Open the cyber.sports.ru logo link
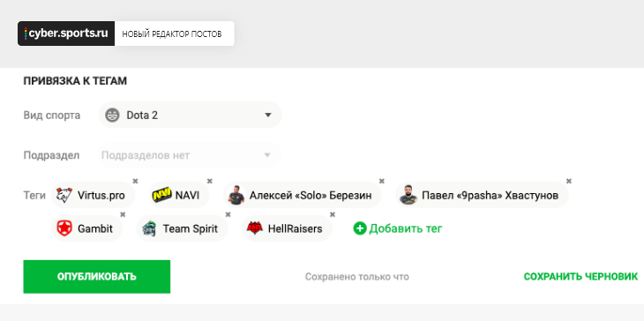 [x=66, y=34]
